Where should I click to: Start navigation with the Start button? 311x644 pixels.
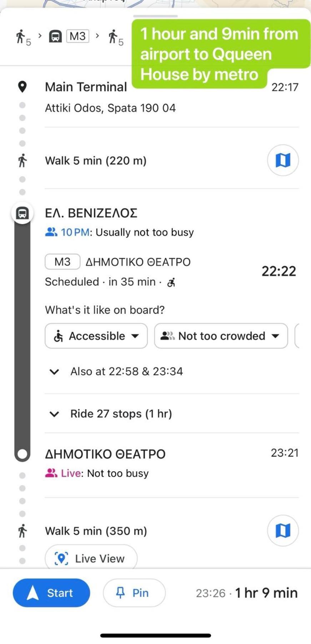(x=51, y=593)
